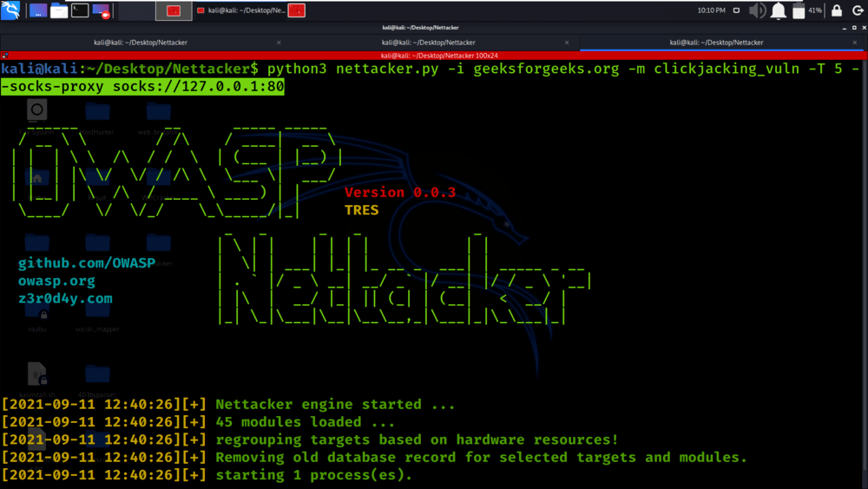
Task: Open the battery power indicator
Action: pos(799,10)
